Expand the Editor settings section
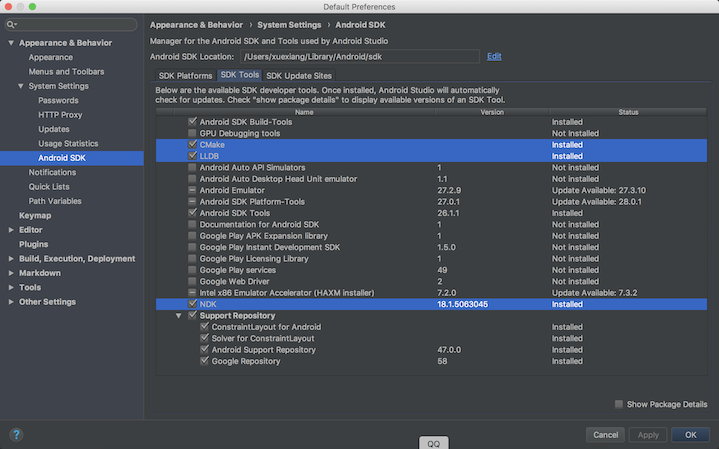This screenshot has height=449, width=719. (x=11, y=230)
